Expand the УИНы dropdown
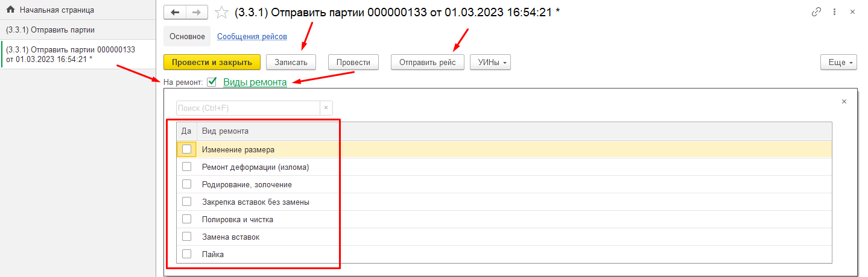The image size is (868, 277). point(490,62)
